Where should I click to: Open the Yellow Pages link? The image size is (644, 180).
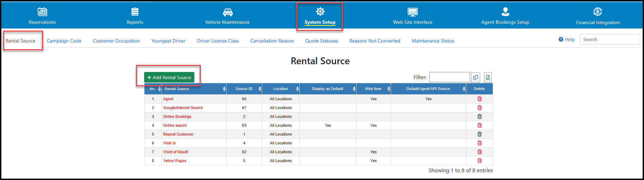point(175,161)
